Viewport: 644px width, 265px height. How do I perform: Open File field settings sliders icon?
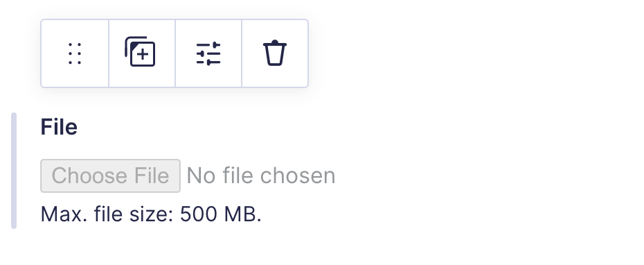[208, 53]
